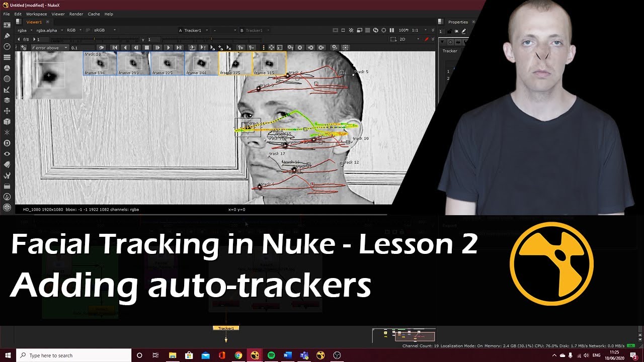Open the Cache menu
Image resolution: width=644 pixels, height=362 pixels.
[94, 14]
